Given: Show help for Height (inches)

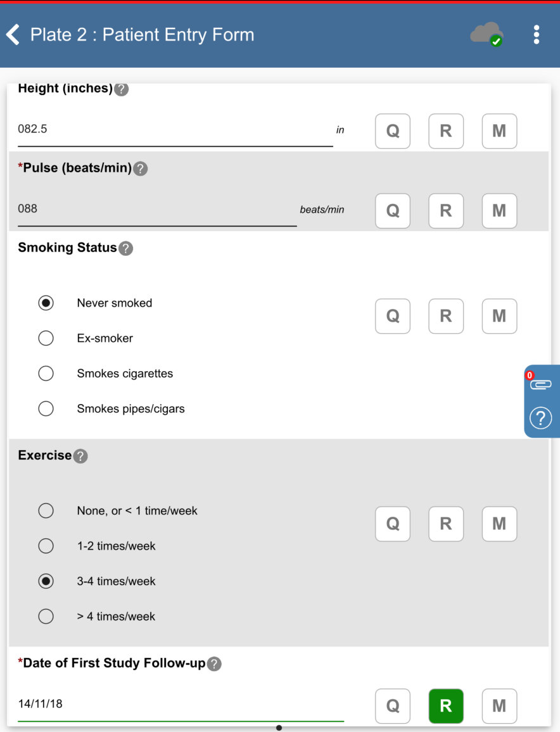Looking at the screenshot, I should [x=122, y=89].
